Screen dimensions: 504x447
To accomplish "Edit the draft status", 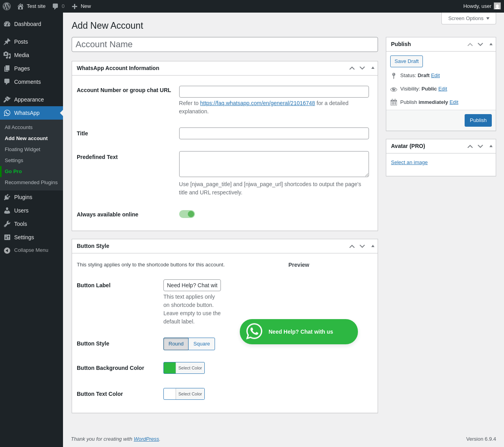I will [x=435, y=76].
